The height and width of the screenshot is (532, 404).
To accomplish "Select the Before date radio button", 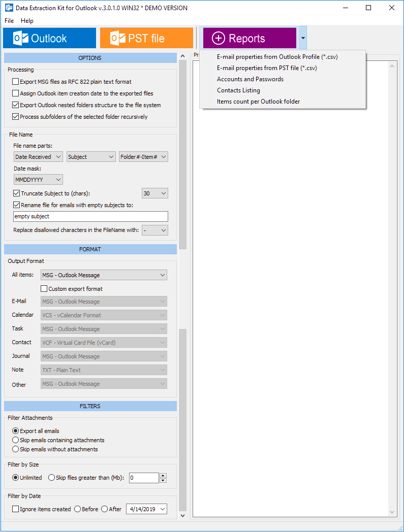I will 77,509.
